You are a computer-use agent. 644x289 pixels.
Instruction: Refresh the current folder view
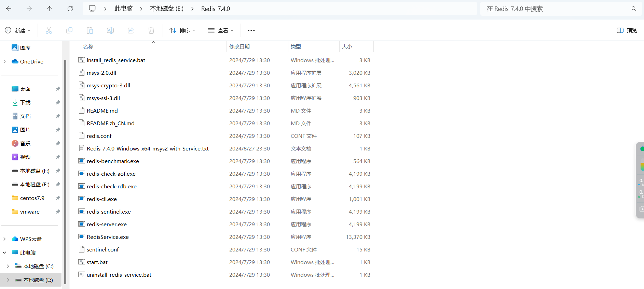(70, 9)
